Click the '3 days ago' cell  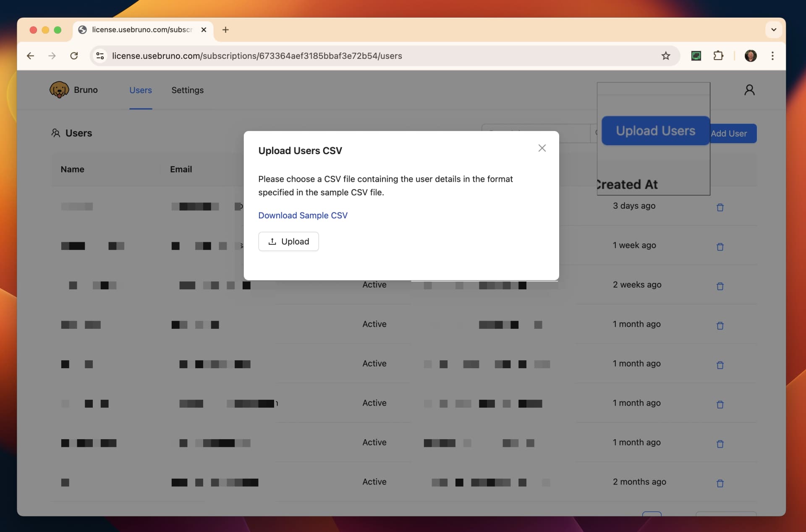(634, 206)
